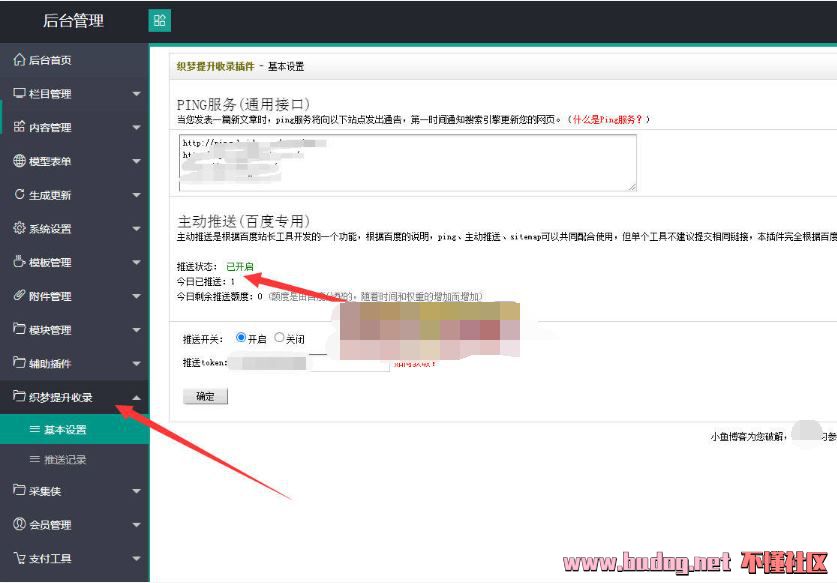Click the monitor icon beside 栏目管理
The width and height of the screenshot is (837, 583).
pyautogui.click(x=19, y=93)
